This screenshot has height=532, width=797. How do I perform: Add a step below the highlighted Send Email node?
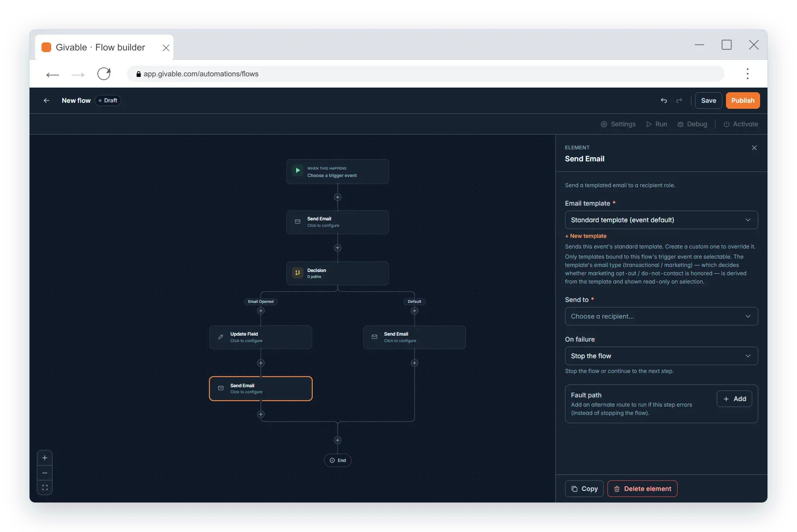point(261,414)
